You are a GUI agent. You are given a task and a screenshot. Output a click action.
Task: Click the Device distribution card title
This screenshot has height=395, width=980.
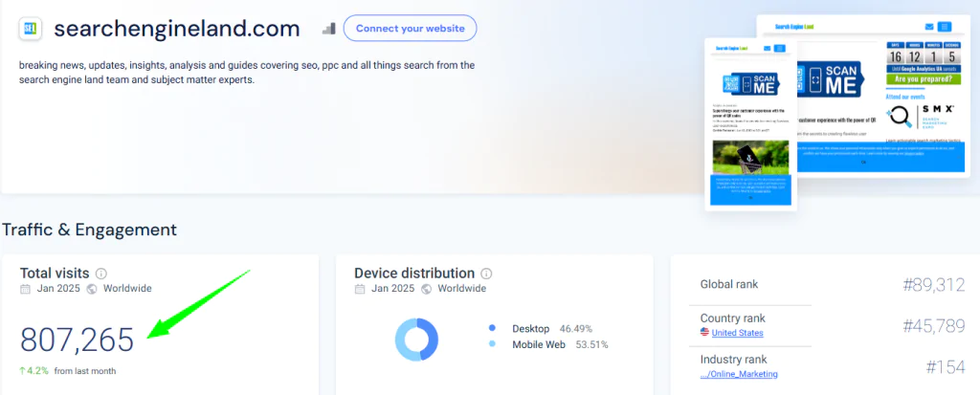pos(414,274)
